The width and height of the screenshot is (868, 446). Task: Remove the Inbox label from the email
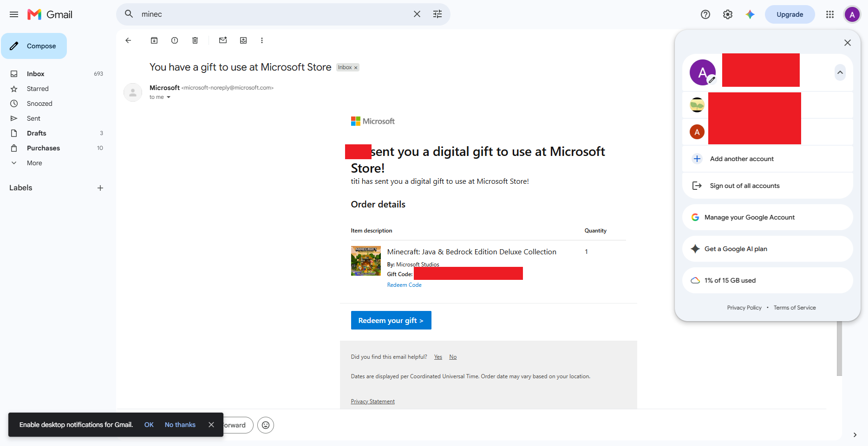[356, 68]
